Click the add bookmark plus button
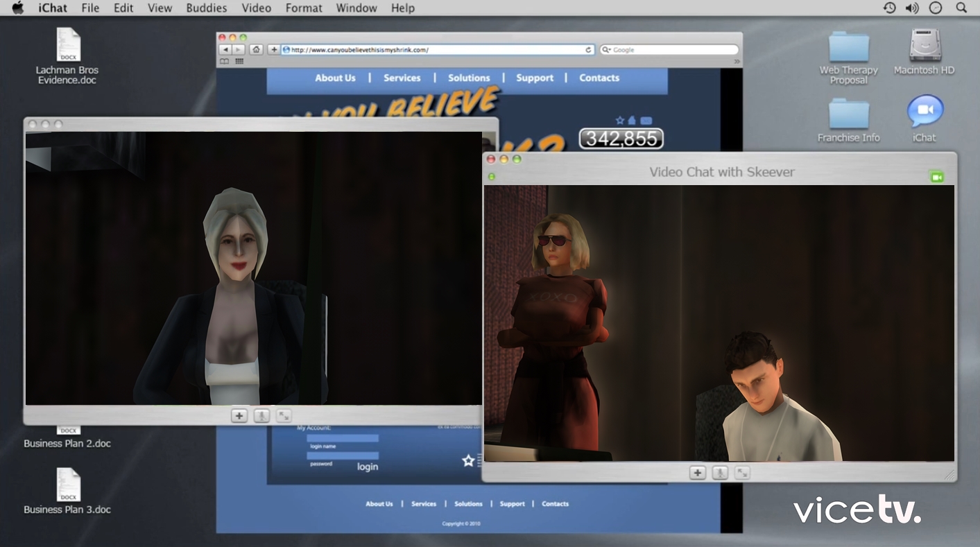The height and width of the screenshot is (547, 980). click(274, 50)
